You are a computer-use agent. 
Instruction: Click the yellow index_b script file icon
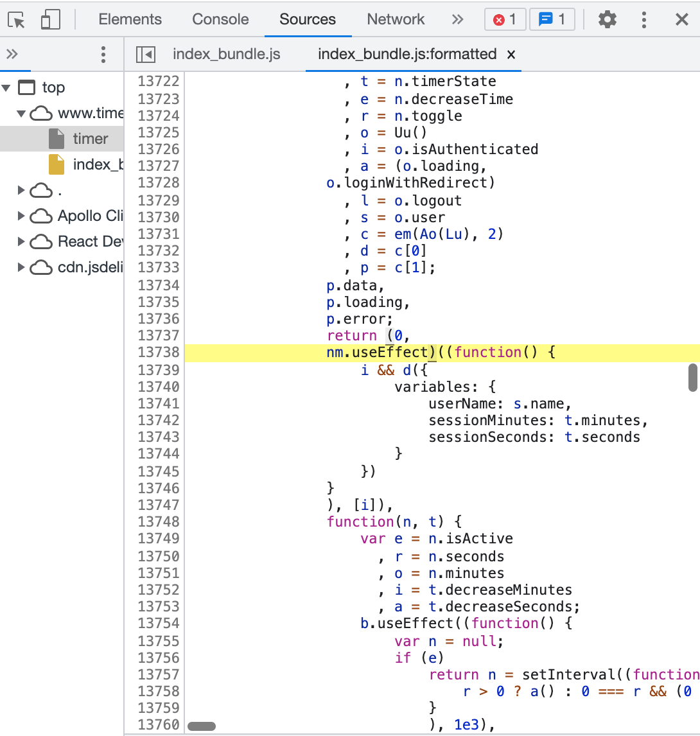(x=57, y=165)
